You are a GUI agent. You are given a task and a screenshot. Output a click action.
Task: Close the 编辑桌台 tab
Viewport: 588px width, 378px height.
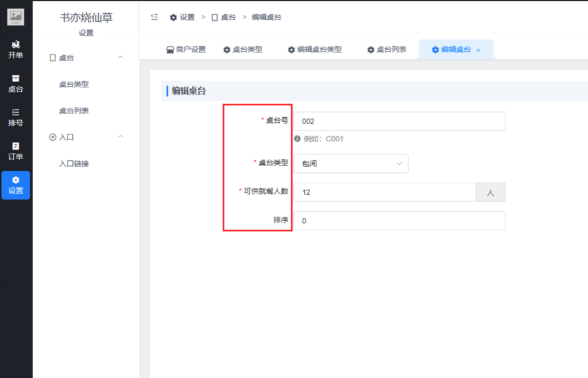478,50
